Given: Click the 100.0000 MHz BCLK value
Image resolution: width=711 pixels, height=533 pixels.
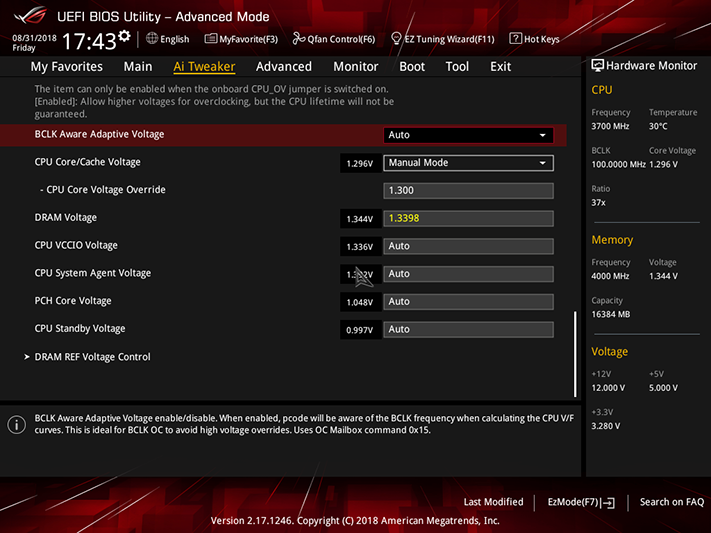Looking at the screenshot, I should tap(618, 164).
